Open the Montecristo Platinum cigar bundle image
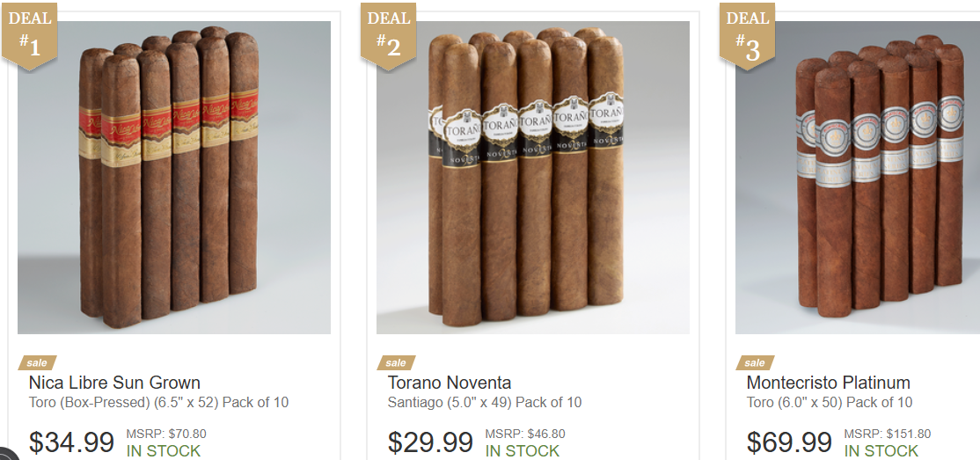 click(858, 178)
